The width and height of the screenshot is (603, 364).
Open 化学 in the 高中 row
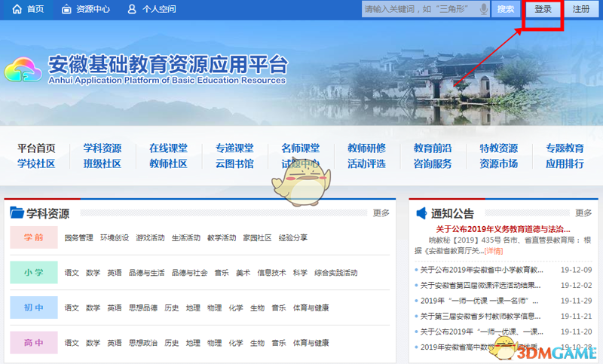click(236, 343)
